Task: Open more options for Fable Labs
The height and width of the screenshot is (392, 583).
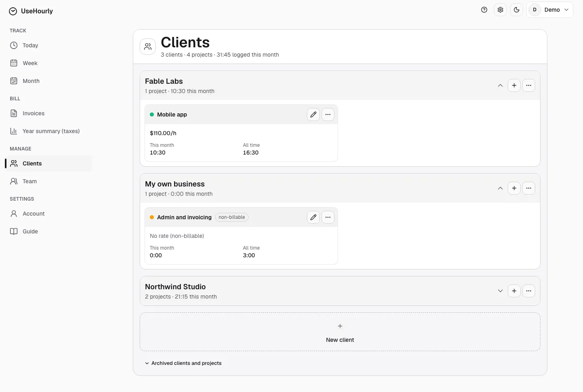Action: click(529, 85)
